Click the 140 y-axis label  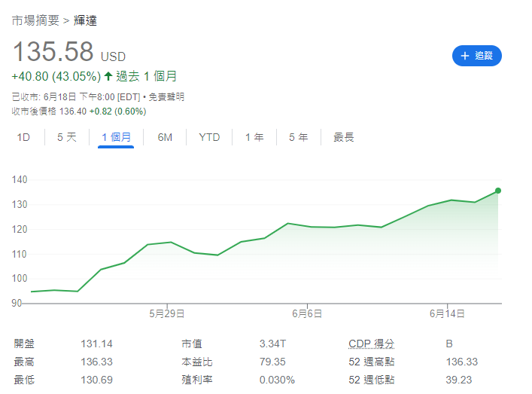tap(20, 180)
